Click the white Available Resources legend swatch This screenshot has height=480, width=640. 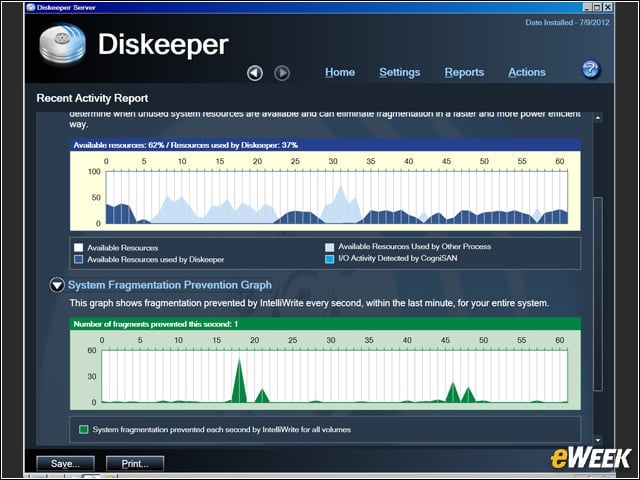pyautogui.click(x=78, y=248)
